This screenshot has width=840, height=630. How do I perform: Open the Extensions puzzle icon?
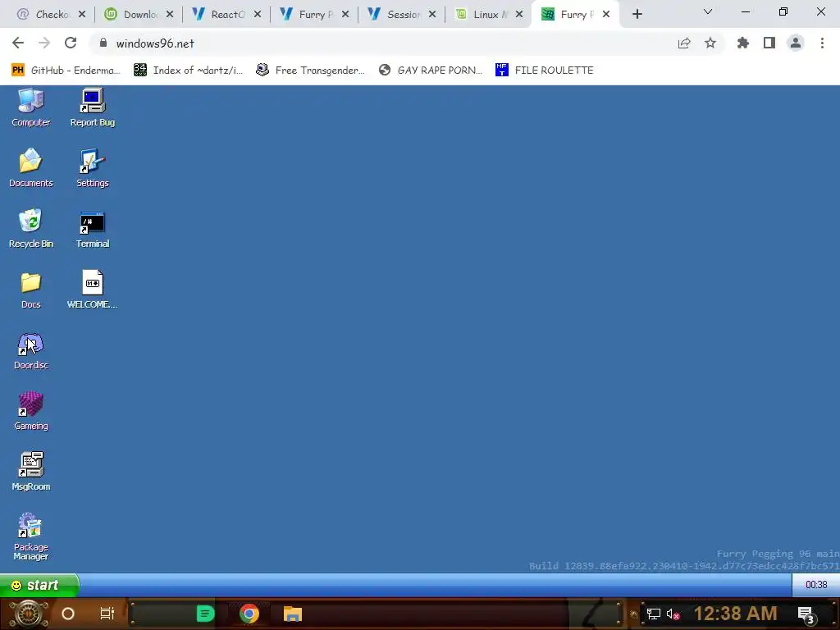(743, 43)
